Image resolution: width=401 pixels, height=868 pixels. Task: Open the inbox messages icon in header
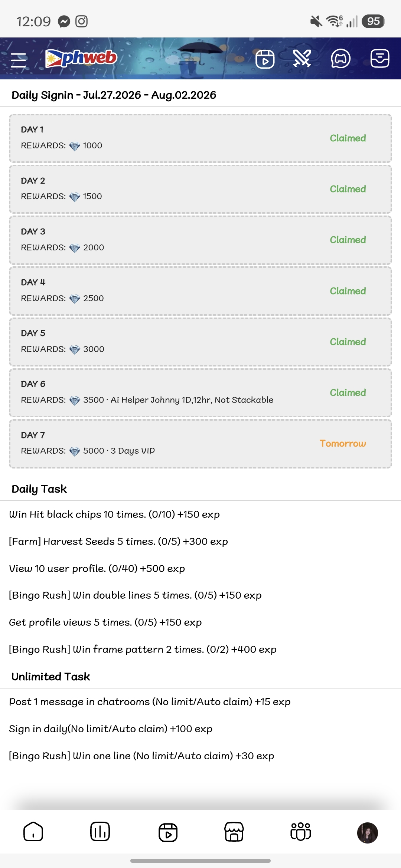380,59
